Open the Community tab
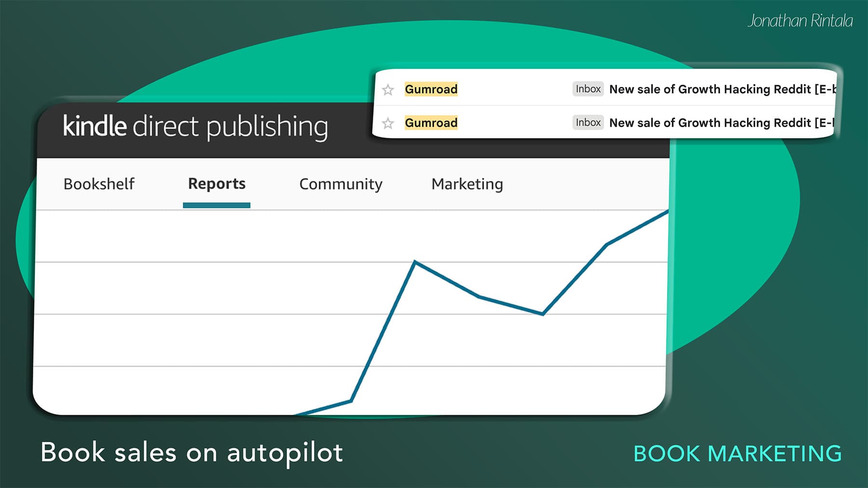Viewport: 868px width, 488px height. click(x=340, y=184)
